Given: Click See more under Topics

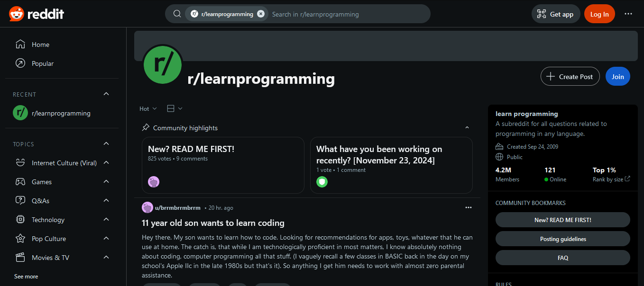Looking at the screenshot, I should click(26, 277).
